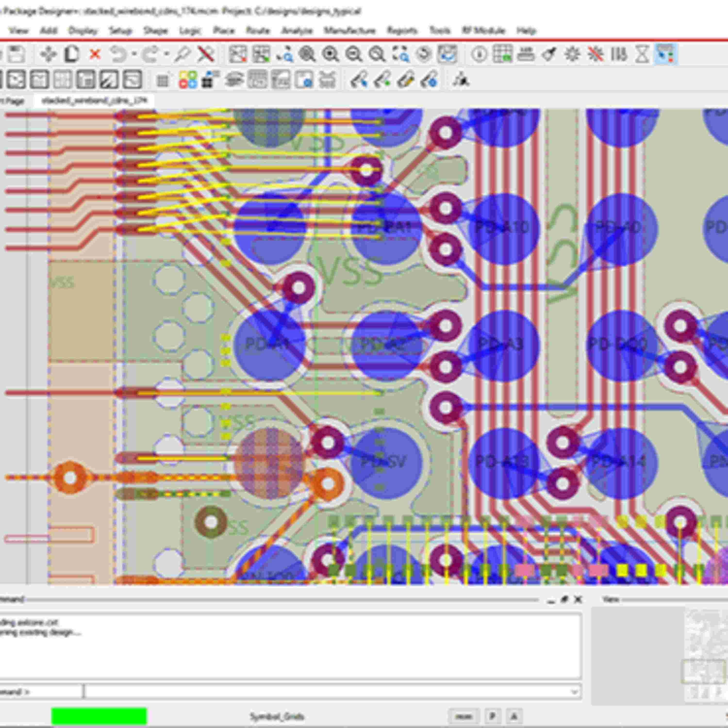
Task: Click the green status indicator bar
Action: (x=99, y=716)
